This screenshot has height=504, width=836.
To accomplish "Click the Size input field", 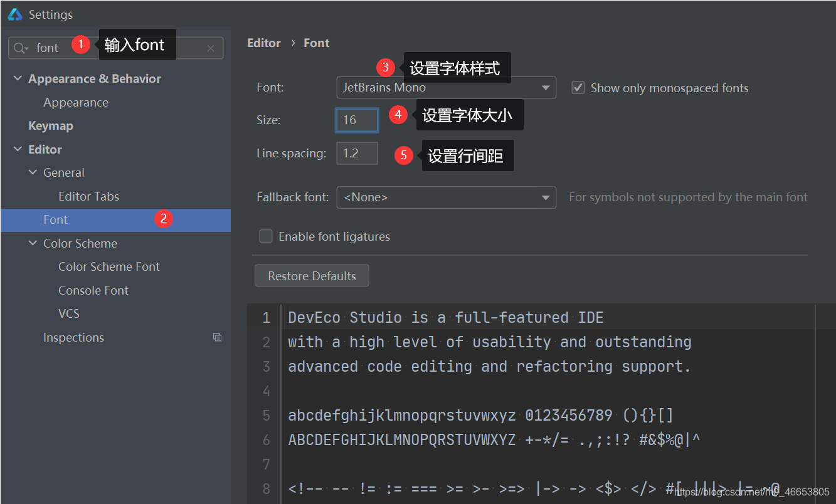I will tap(357, 120).
